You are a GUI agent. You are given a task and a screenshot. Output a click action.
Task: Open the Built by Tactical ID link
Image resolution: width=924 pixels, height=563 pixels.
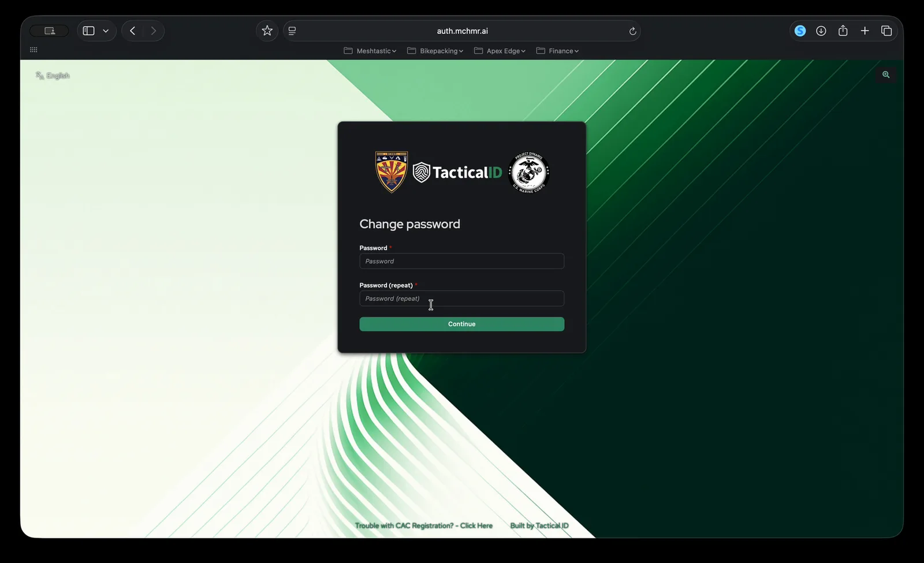[539, 525]
